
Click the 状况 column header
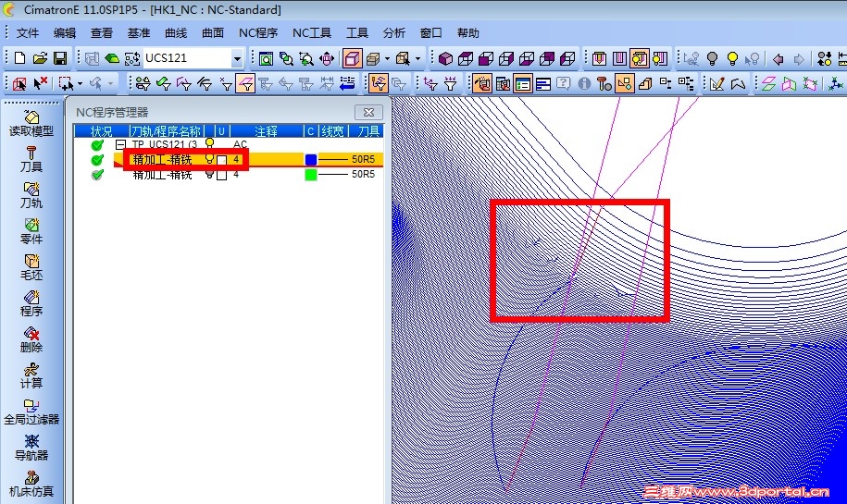101,131
